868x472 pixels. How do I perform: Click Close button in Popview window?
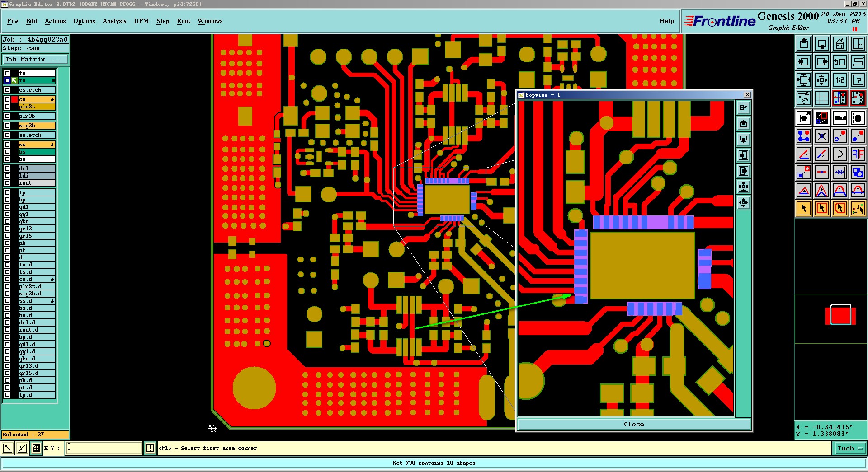(634, 424)
